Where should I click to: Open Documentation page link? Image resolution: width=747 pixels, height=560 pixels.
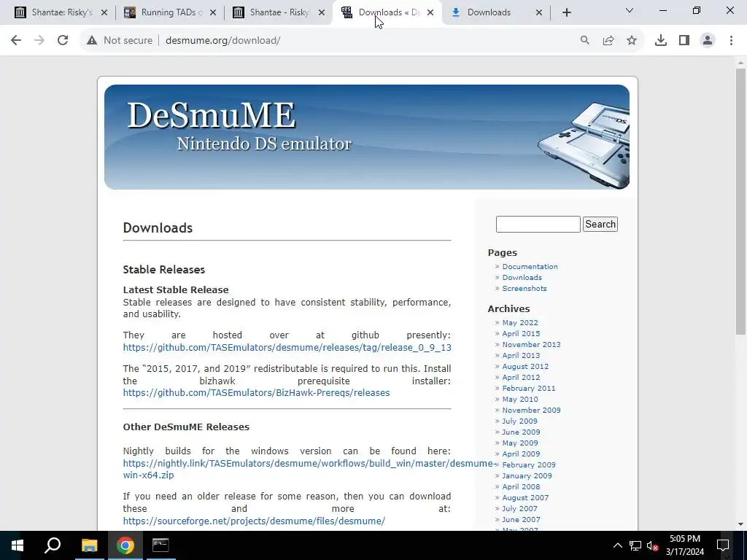(530, 267)
